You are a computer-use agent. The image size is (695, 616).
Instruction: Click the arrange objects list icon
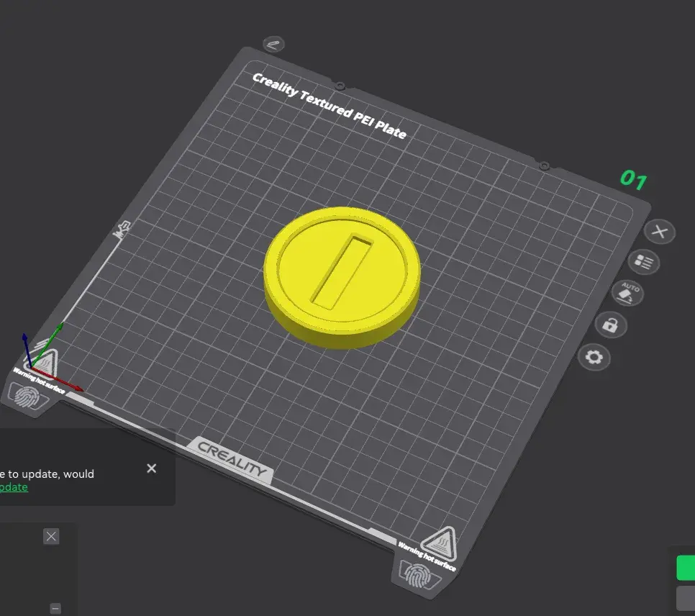click(x=643, y=263)
